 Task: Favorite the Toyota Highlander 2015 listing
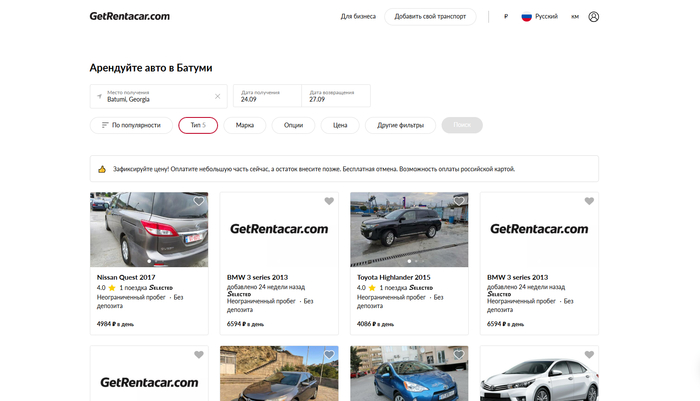coord(458,202)
